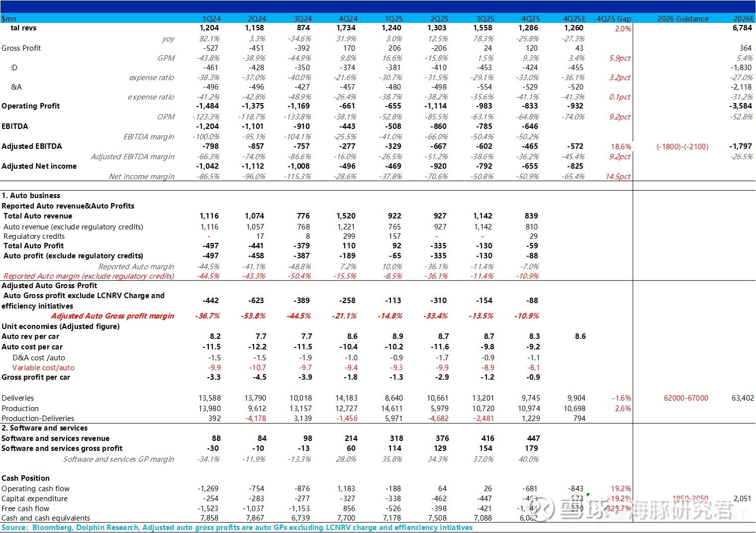The width and height of the screenshot is (756, 533).
Task: Click the Auto rev per car label
Action: pos(30,336)
